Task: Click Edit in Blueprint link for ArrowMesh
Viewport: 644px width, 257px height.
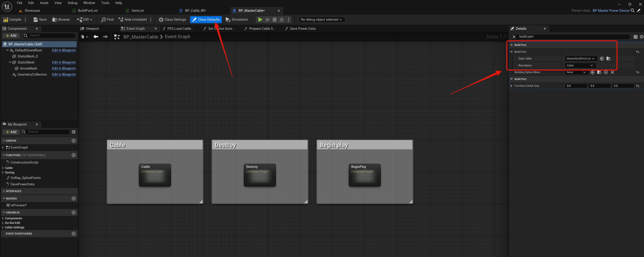Action: point(64,68)
